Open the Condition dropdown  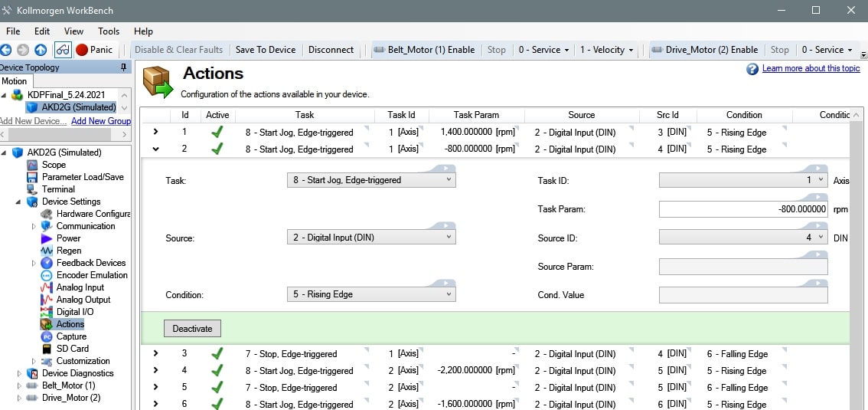(371, 294)
